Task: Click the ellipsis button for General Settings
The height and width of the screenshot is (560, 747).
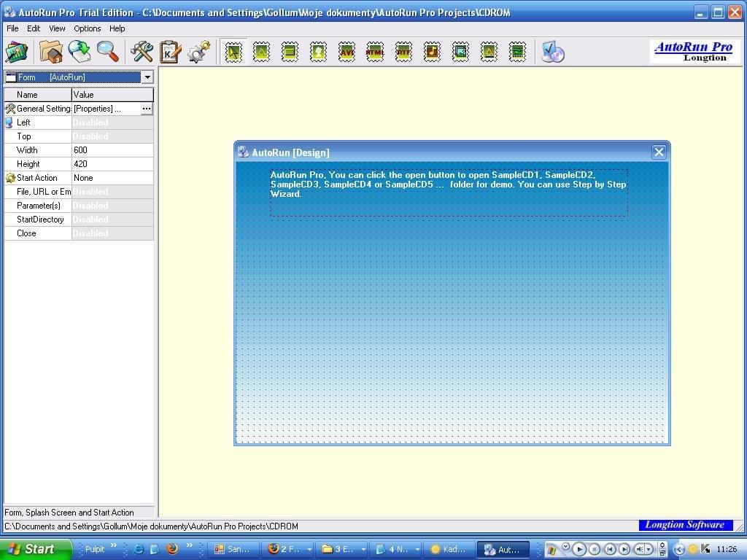Action: click(x=146, y=109)
